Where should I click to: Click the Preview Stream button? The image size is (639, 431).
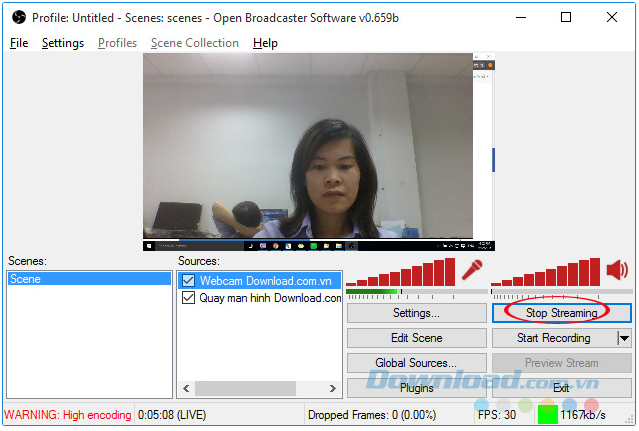click(x=562, y=363)
